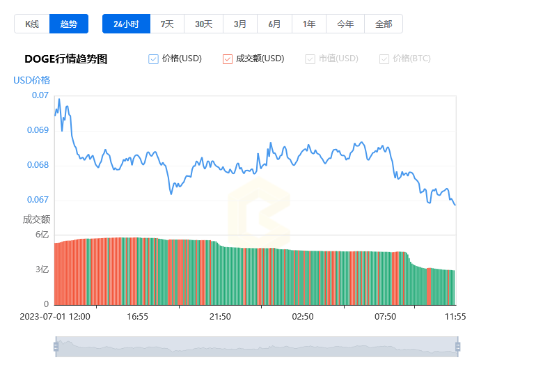
Task: Click the 21:50 time axis label
Action: pyautogui.click(x=220, y=317)
